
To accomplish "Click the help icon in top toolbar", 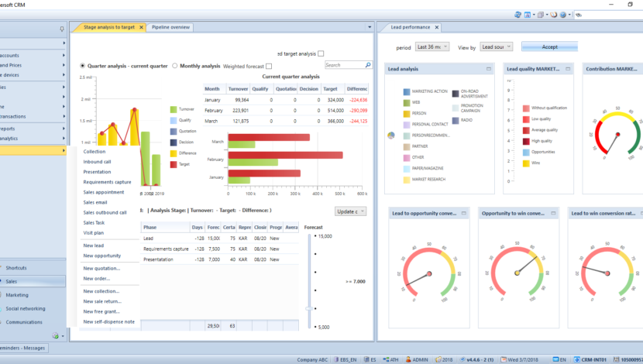I will pos(562,15).
